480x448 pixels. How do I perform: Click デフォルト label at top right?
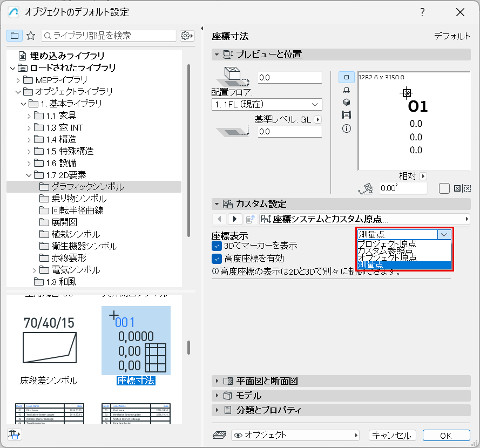click(452, 36)
